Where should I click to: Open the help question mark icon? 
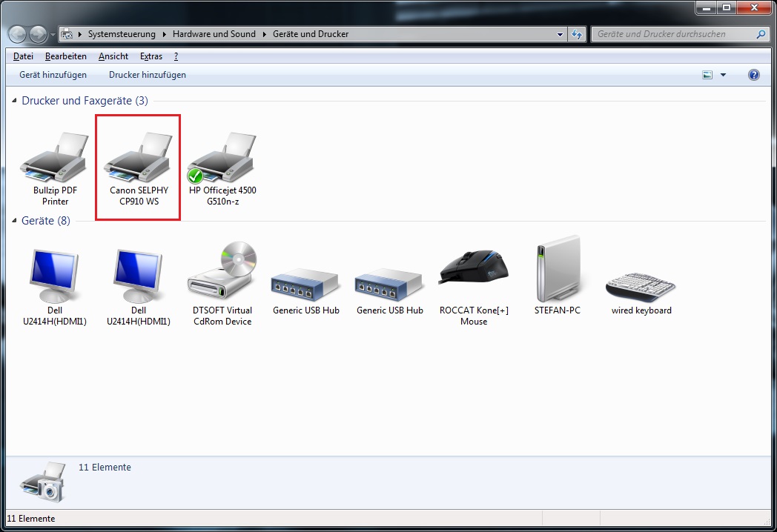pyautogui.click(x=754, y=75)
